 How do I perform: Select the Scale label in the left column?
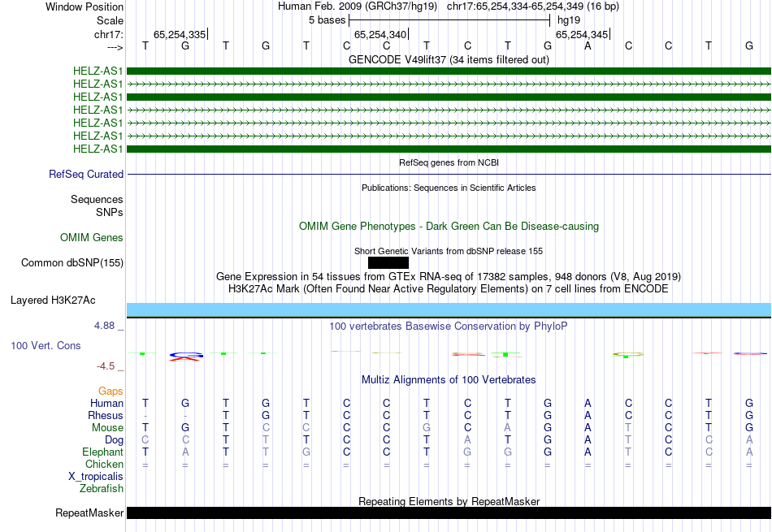click(x=110, y=20)
